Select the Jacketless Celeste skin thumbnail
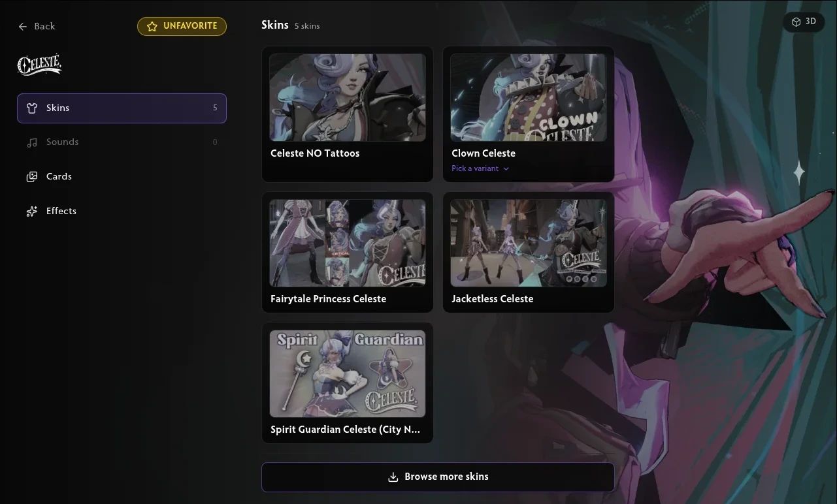Image resolution: width=837 pixels, height=504 pixels. (x=529, y=244)
